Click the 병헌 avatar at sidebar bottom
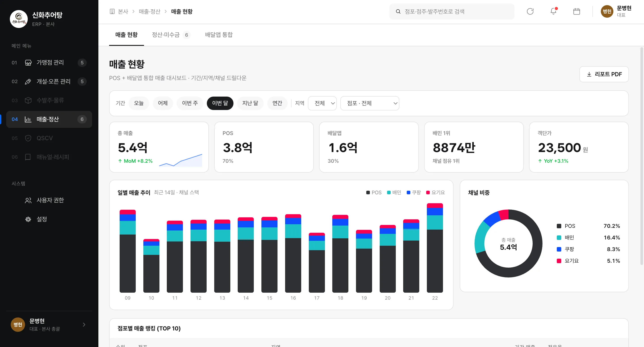 coord(18,324)
